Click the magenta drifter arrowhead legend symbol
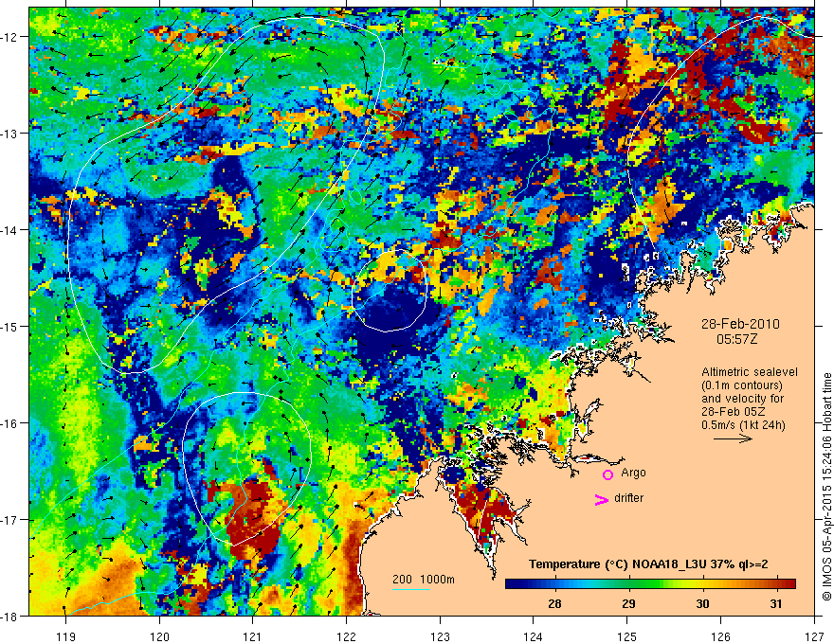This screenshot has width=834, height=644. click(x=601, y=499)
